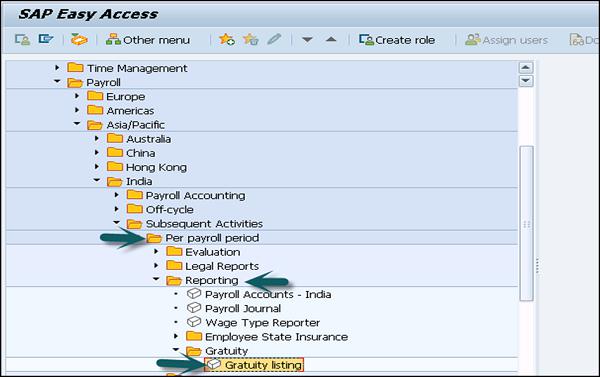Click the SAP menu toolbar icon
600x377 pixels.
coord(46,39)
